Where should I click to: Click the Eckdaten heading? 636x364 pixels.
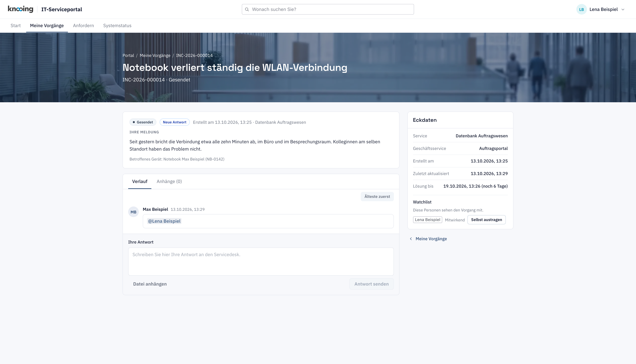425,120
